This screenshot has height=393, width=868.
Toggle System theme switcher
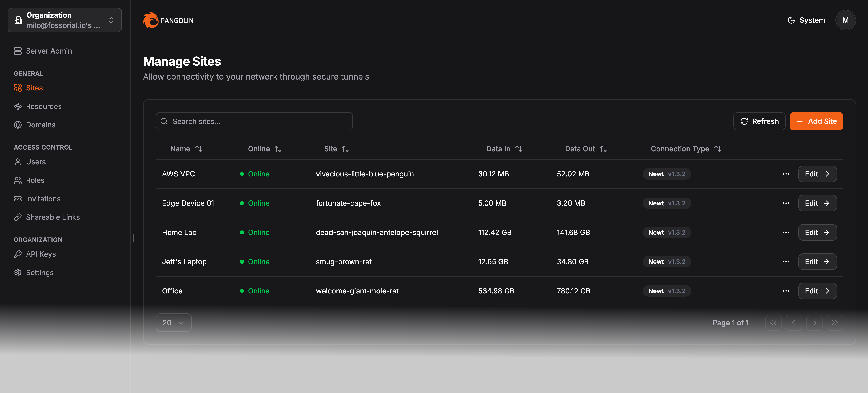[x=806, y=20]
